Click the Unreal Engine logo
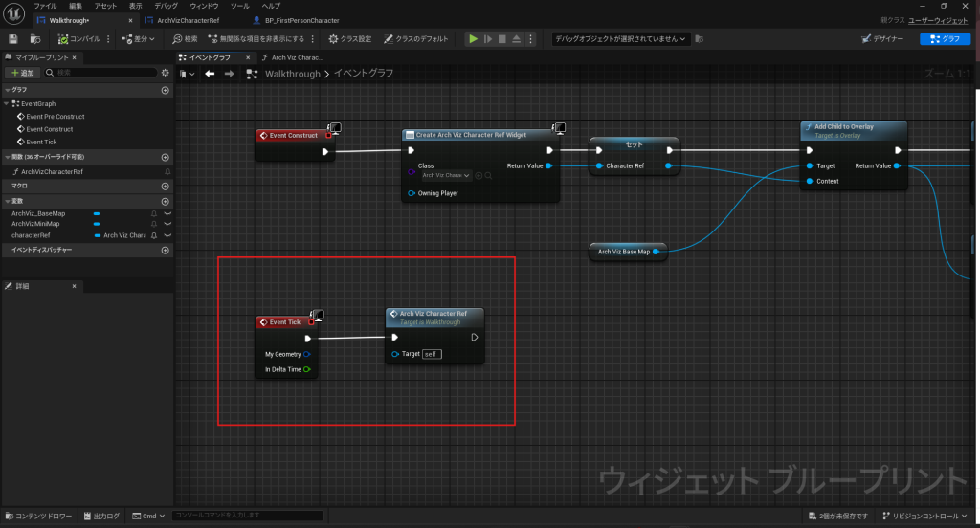Screen dimensions: 980x528 [x=14, y=12]
